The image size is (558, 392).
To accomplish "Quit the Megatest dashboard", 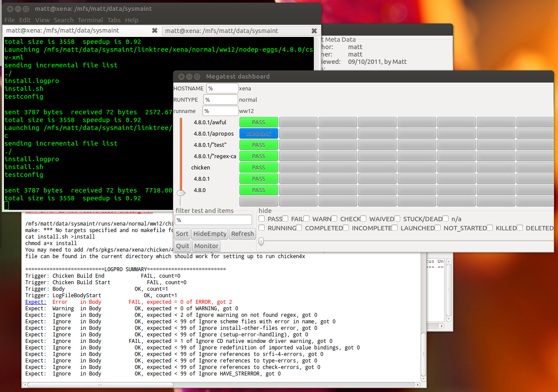I will pos(182,246).
